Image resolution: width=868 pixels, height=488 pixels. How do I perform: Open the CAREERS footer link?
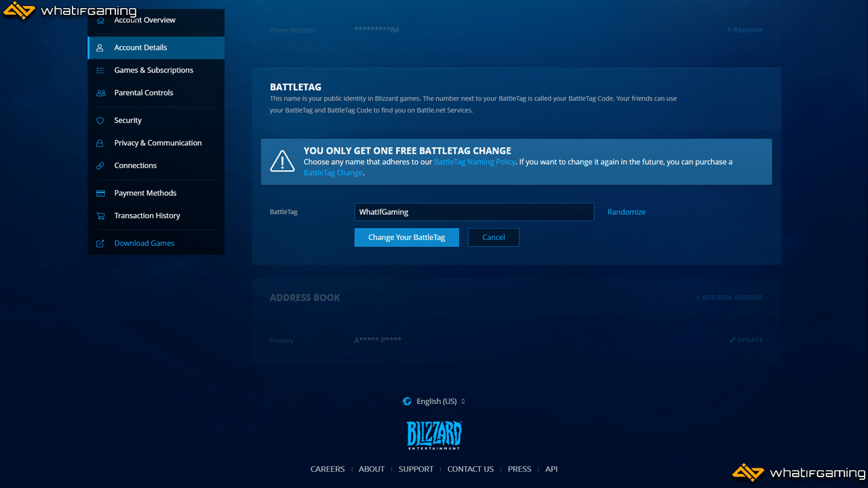pos(328,469)
